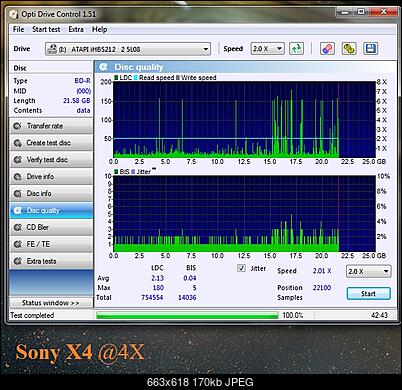402x390 pixels.
Task: Click the Transfer rate sidebar icon
Action: pyautogui.click(x=17, y=126)
